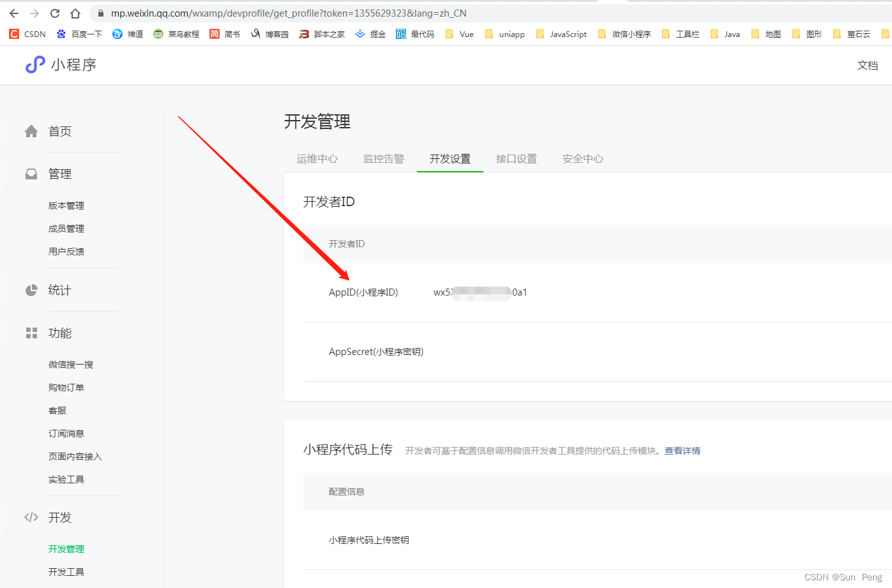Click the 开发 code brackets icon
This screenshot has width=892, height=588.
31,518
